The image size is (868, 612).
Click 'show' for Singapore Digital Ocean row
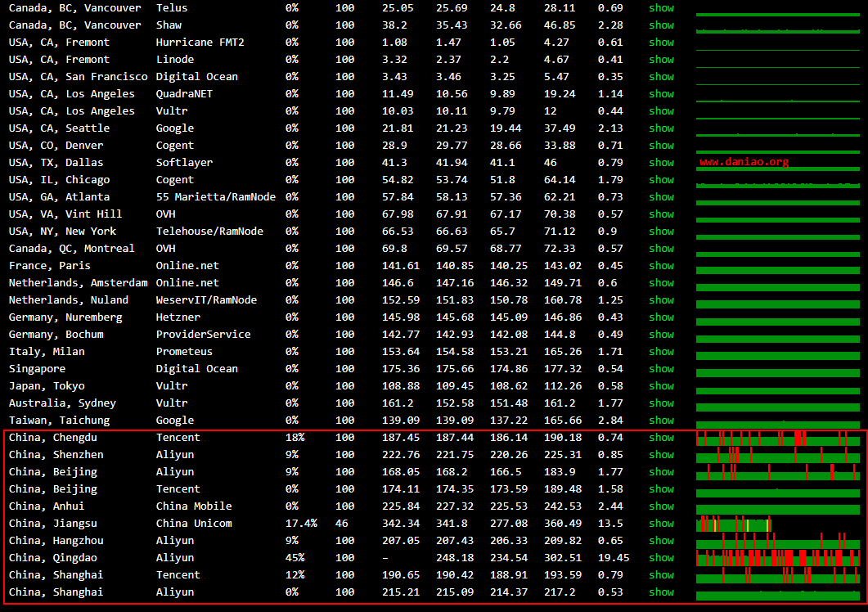click(661, 369)
